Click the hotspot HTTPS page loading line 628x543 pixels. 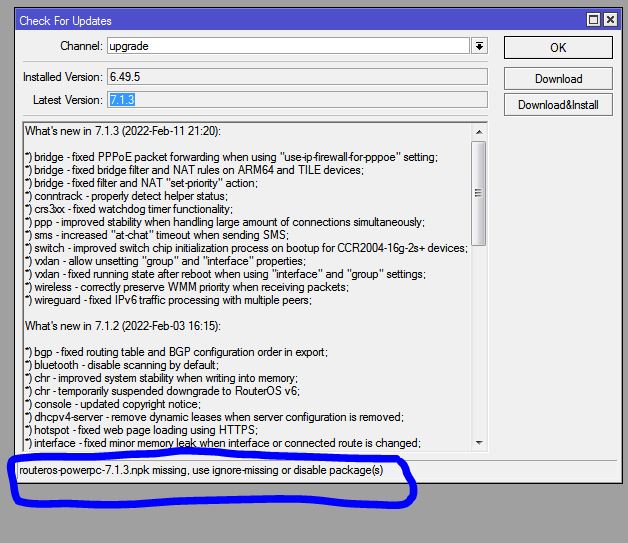tap(141, 430)
